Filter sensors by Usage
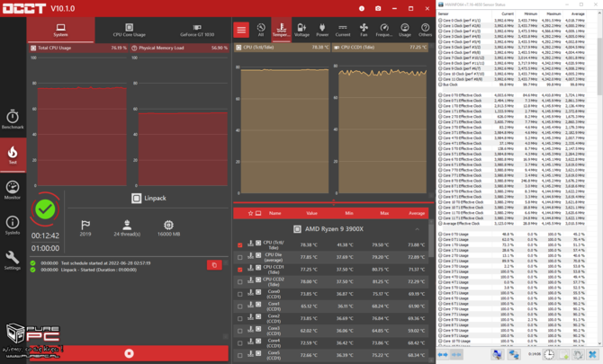 click(x=405, y=30)
